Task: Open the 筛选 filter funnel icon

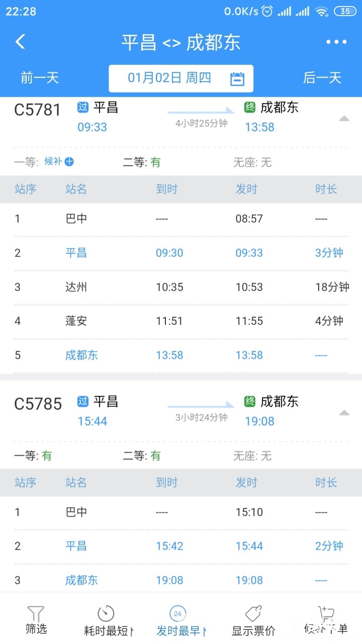Action: click(x=36, y=614)
